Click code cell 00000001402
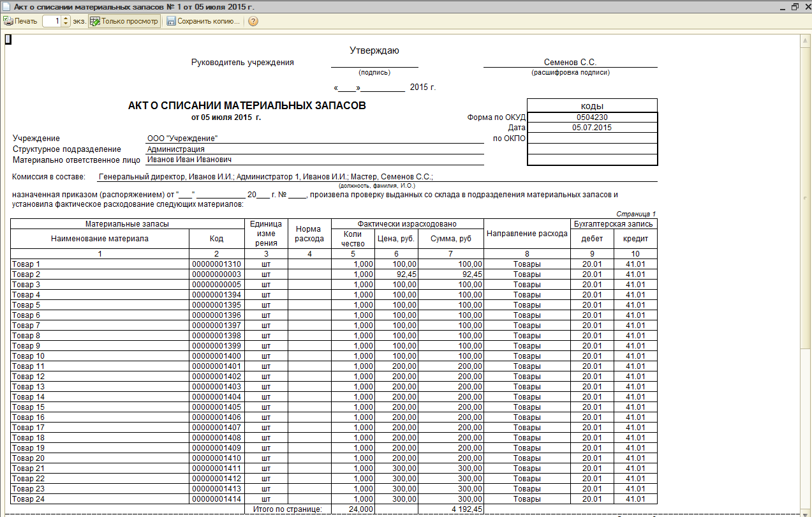This screenshot has height=517, width=812. coord(217,377)
